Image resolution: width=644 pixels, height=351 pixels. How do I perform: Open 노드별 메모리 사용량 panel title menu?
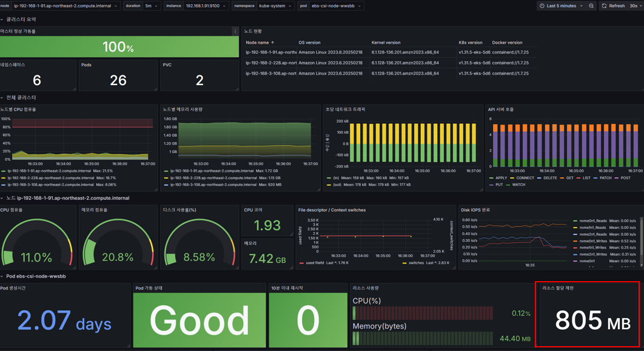pos(183,109)
